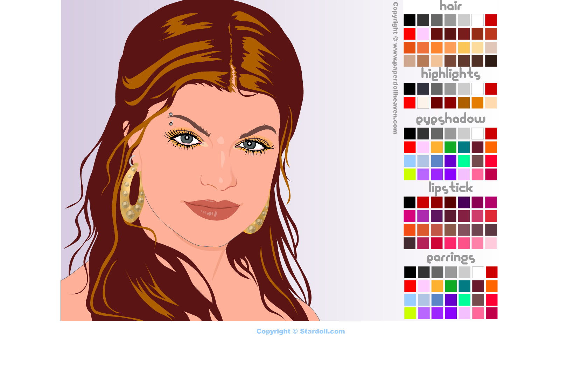This screenshot has height=368, width=588.
Task: Choose the white hair color swatch
Action: [477, 20]
